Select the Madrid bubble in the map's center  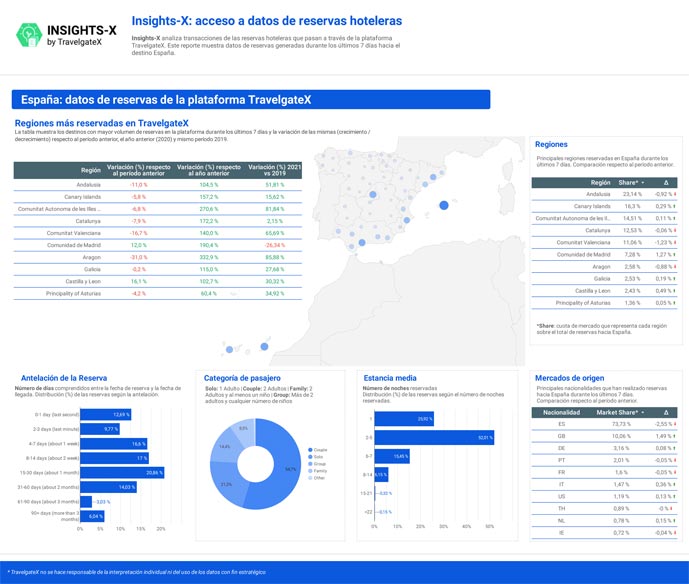(x=373, y=194)
